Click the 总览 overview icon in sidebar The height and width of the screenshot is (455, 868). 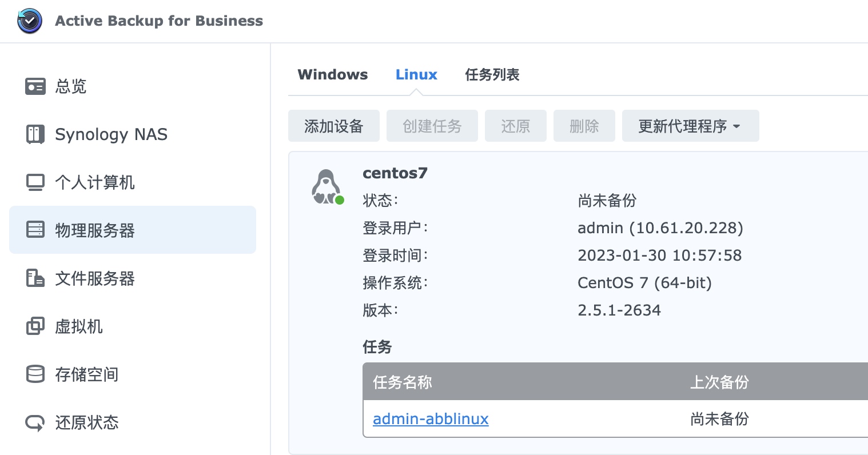point(35,86)
